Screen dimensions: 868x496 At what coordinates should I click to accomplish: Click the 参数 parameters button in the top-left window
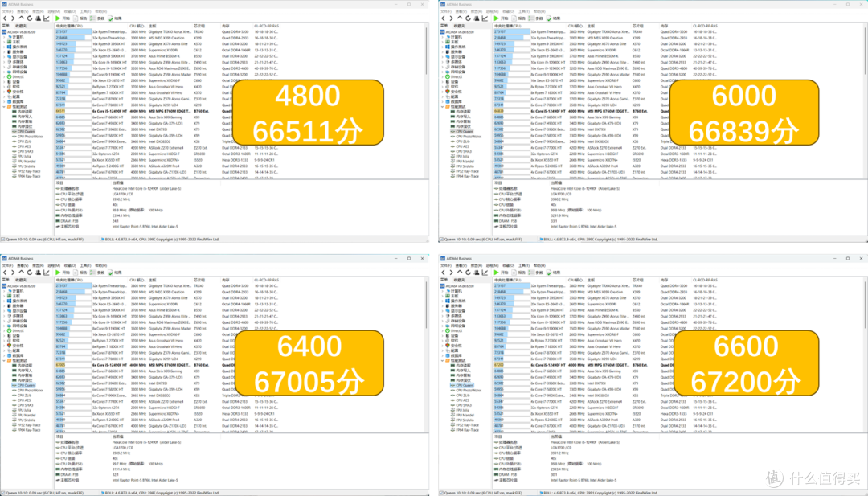pos(97,18)
